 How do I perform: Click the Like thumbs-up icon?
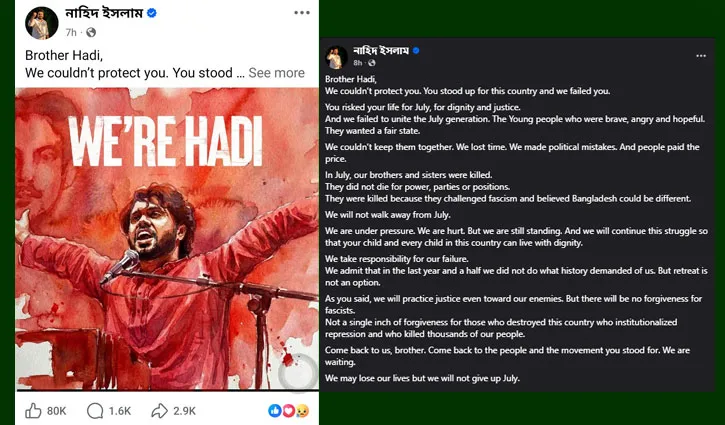tap(32, 410)
